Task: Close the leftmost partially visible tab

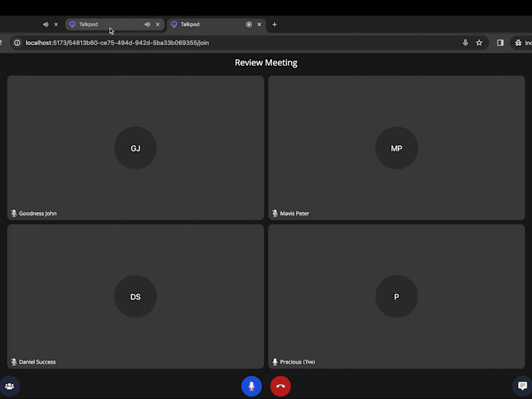Action: (x=56, y=25)
